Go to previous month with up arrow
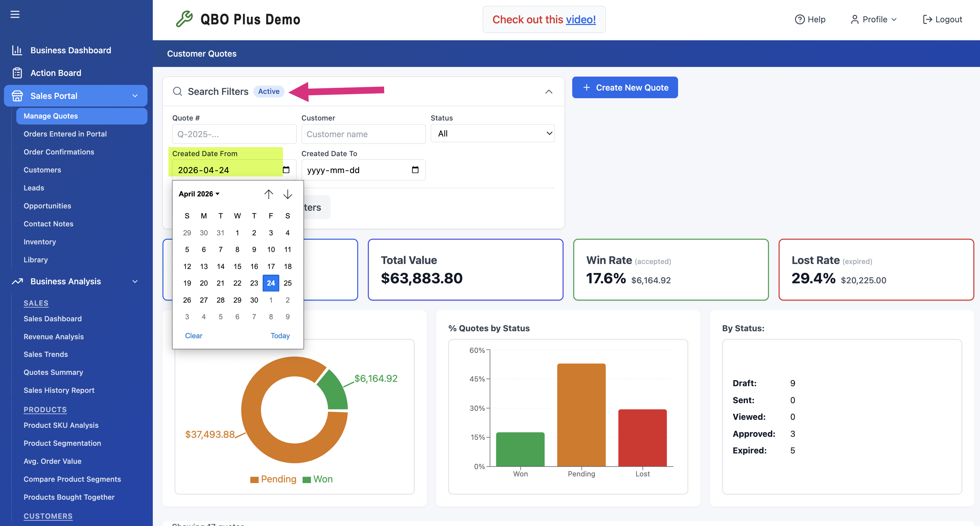Viewport: 980px width, 526px height. pyautogui.click(x=269, y=194)
